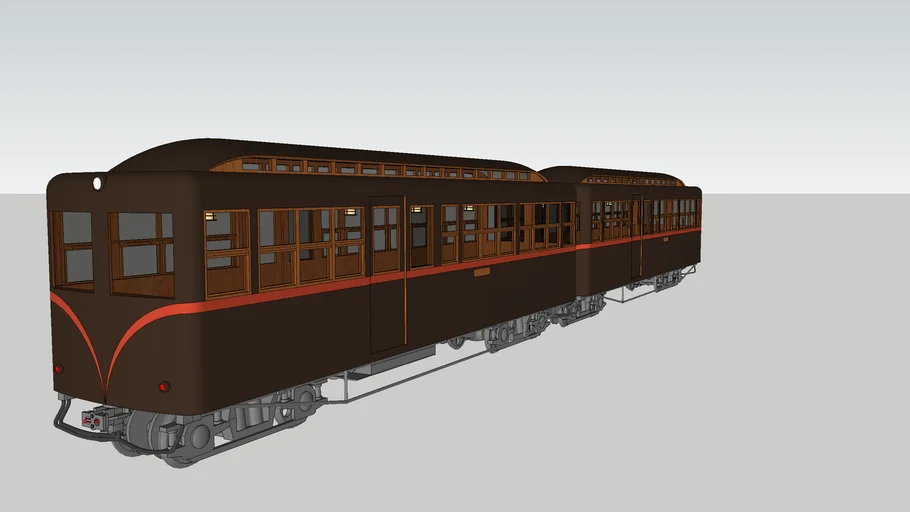
Task: Click the leftmost front cab window
Action: (72, 250)
